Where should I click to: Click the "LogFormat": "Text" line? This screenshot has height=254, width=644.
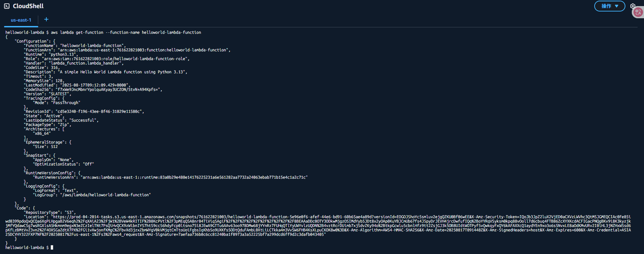point(55,190)
